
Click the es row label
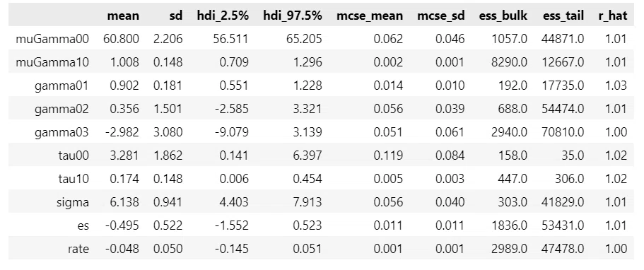coord(84,225)
